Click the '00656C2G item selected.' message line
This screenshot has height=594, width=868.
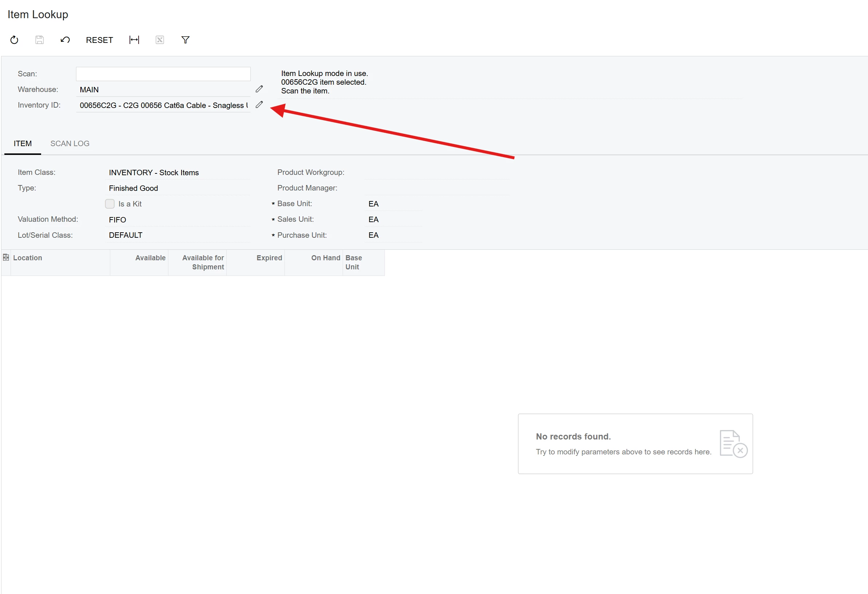click(x=324, y=82)
